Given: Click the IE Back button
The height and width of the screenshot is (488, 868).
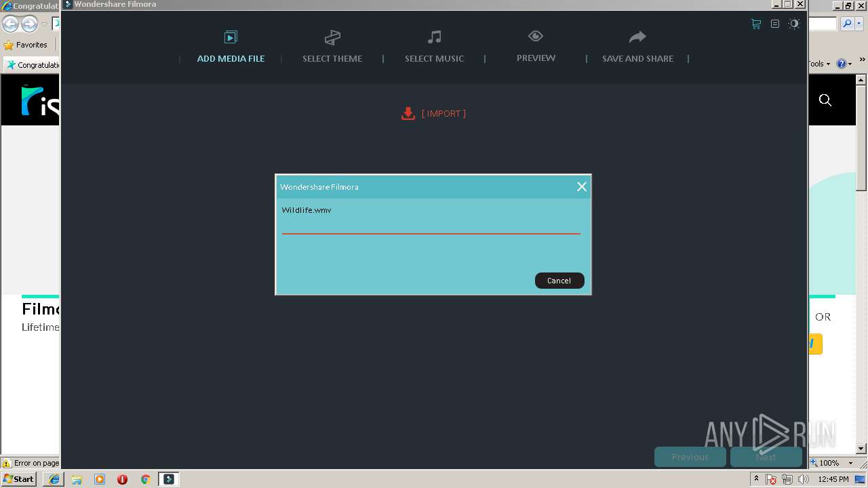Looking at the screenshot, I should click(10, 24).
